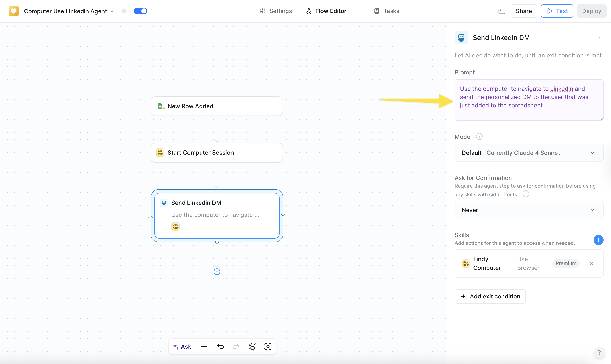This screenshot has height=364, width=611.
Task: Remove the Lindy Computer skill
Action: click(x=591, y=263)
